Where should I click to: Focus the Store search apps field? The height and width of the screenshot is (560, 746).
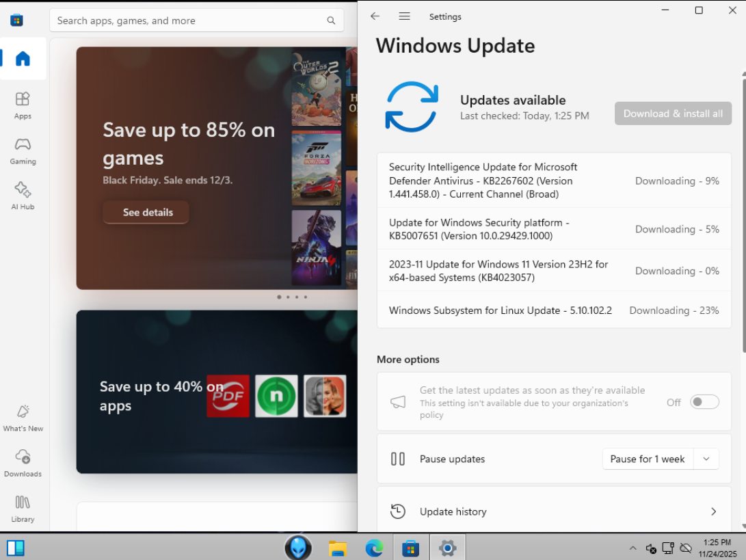pyautogui.click(x=196, y=21)
